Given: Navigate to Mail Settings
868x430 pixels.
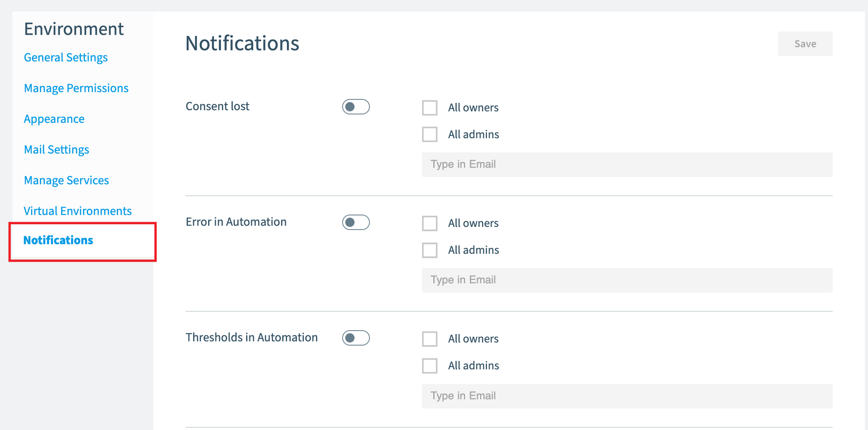Looking at the screenshot, I should click(x=57, y=150).
